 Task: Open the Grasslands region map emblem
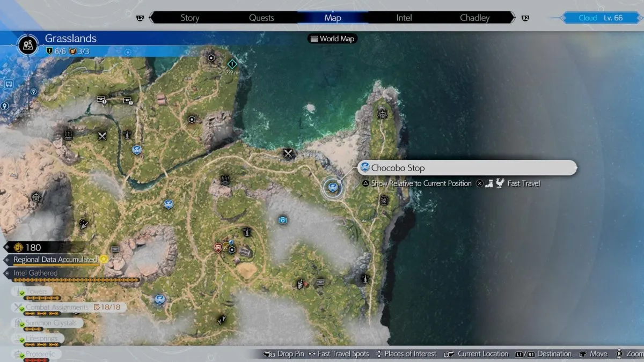coord(27,45)
